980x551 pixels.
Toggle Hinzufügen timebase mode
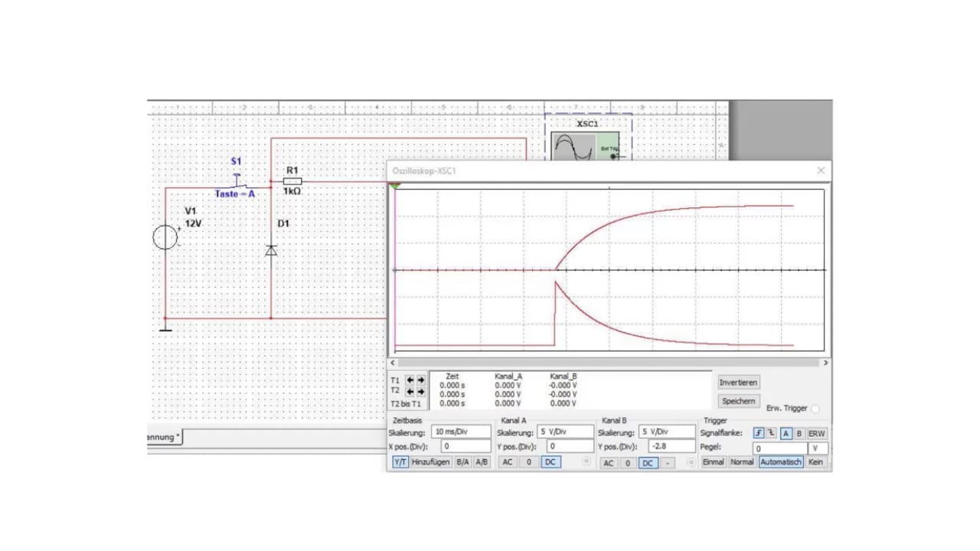(x=431, y=462)
